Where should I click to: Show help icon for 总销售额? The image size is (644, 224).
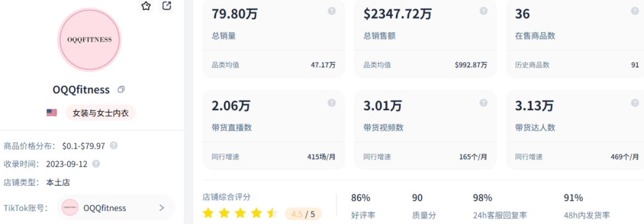pos(484,11)
